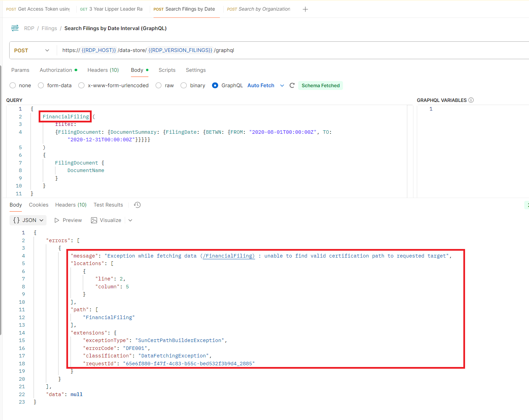Open the 3 Year Lipper Leader tab
The height and width of the screenshot is (420, 529).
click(111, 9)
